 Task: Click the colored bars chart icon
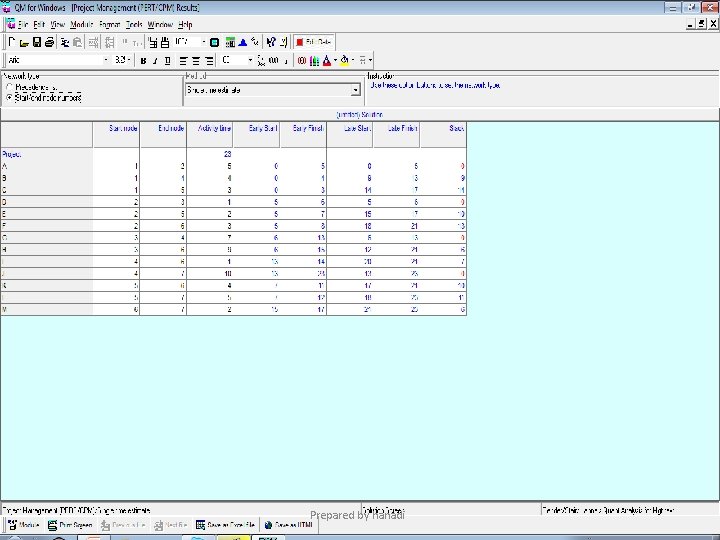[314, 60]
